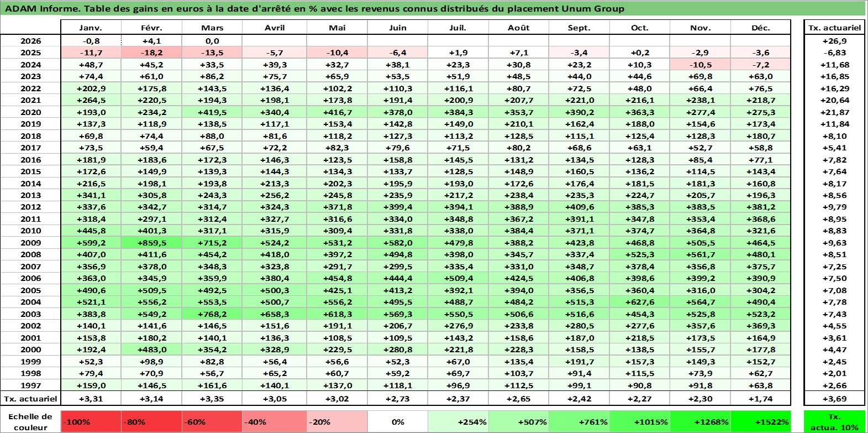
Task: Click the 'Déc.' column header
Action: (x=761, y=28)
